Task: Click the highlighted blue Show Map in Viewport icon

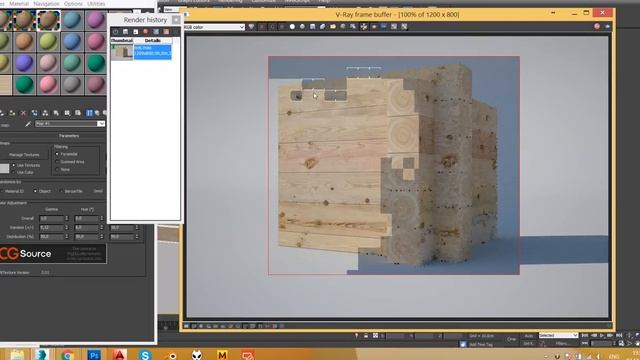Action: (x=89, y=113)
